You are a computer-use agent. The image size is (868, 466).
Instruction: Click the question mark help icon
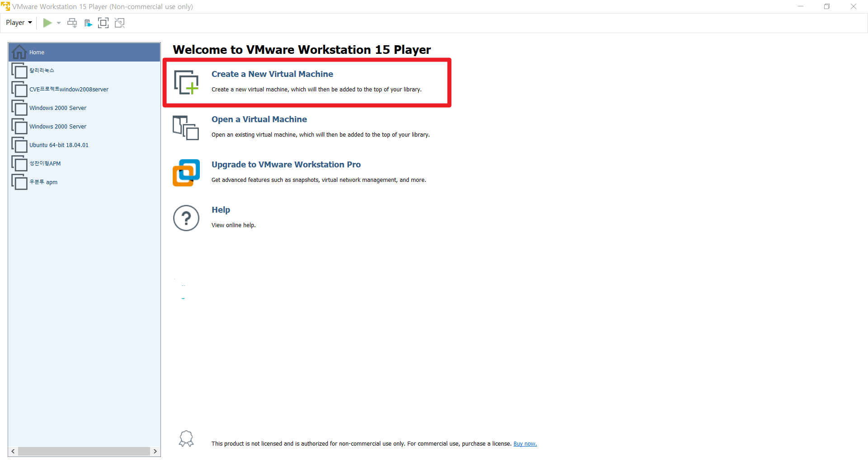coord(186,218)
